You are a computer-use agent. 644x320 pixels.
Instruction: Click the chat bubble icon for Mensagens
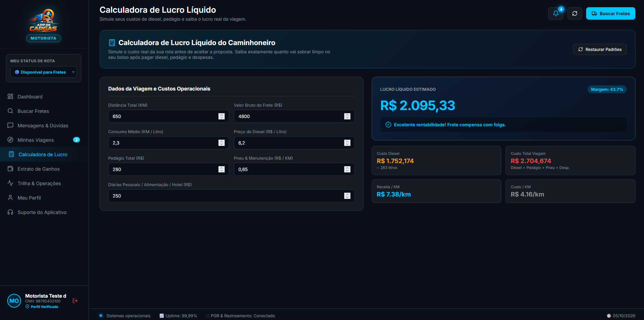[x=10, y=125]
